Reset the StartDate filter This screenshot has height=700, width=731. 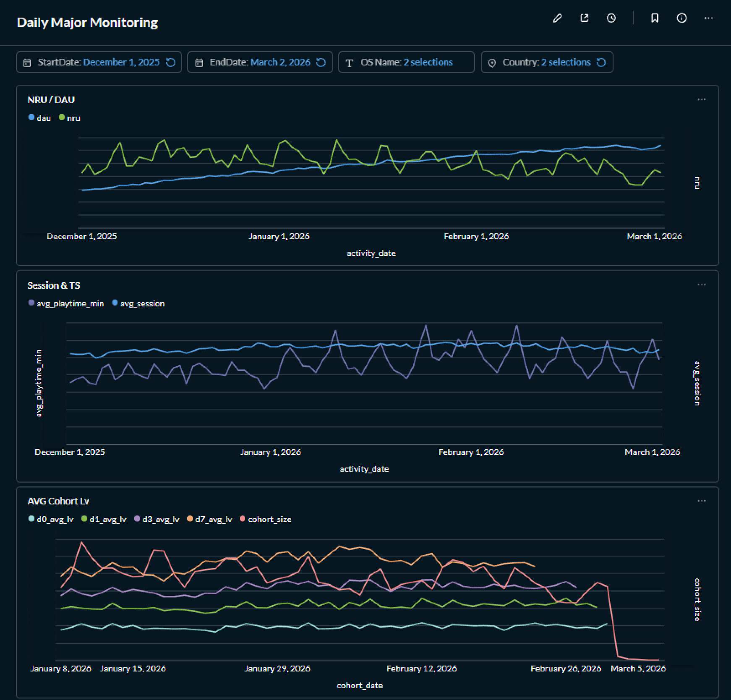171,63
